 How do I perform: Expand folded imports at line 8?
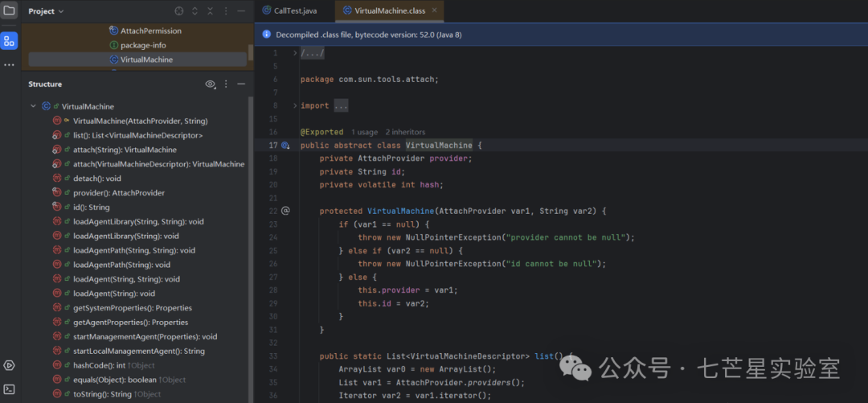(x=295, y=106)
